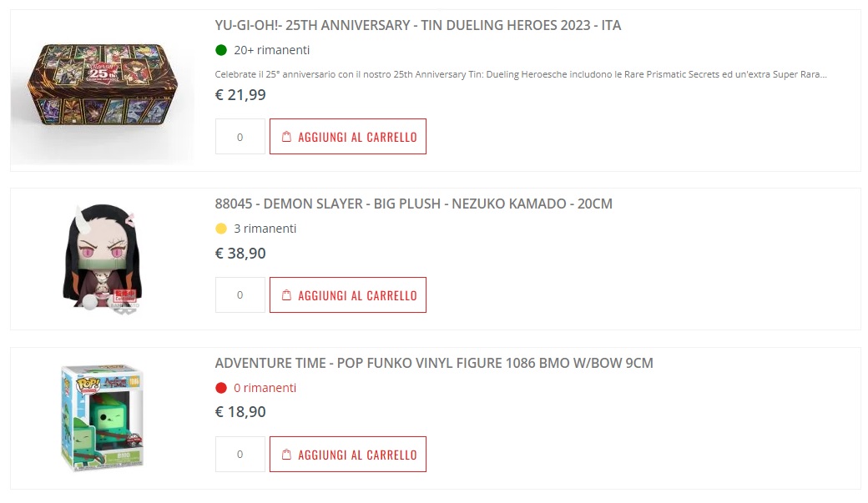The image size is (868, 503).
Task: Open the Adventure Time BMO Funko title link
Action: 434,363
